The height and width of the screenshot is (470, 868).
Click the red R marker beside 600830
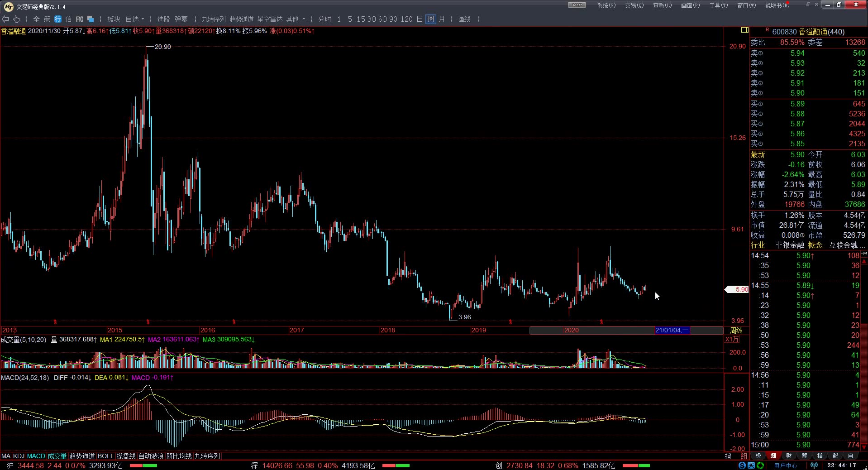[768, 30]
